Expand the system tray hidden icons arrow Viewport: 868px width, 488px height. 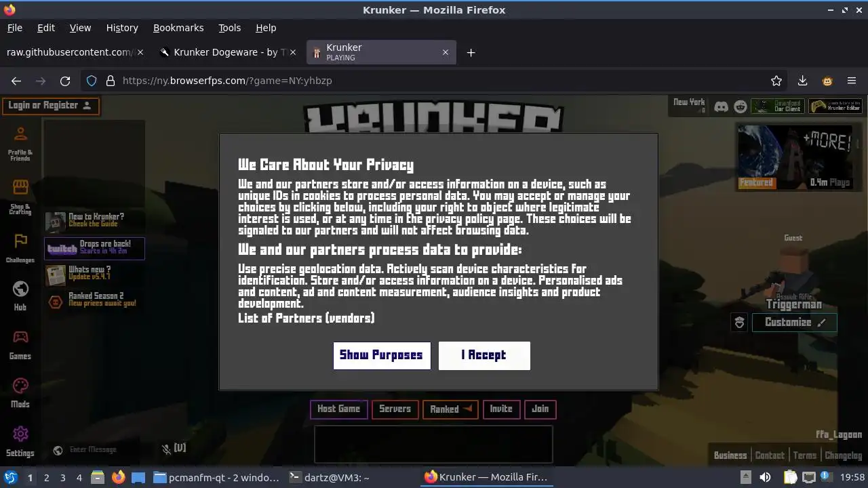[x=745, y=477]
